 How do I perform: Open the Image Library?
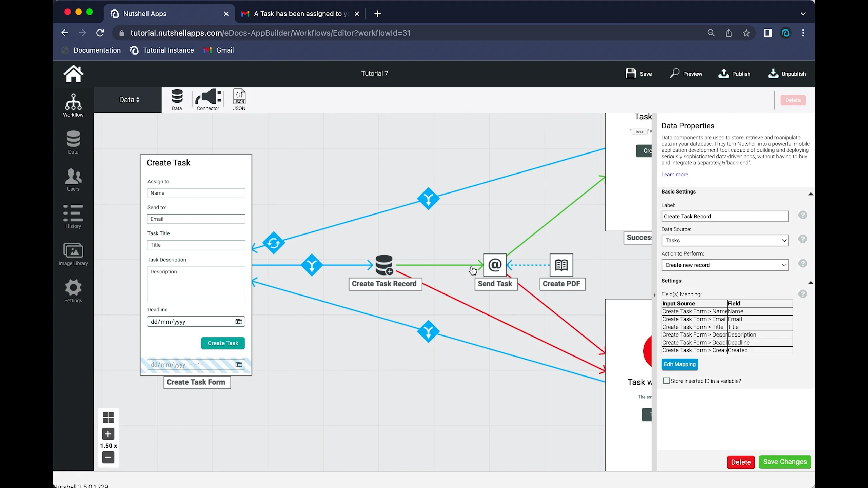coord(73,254)
